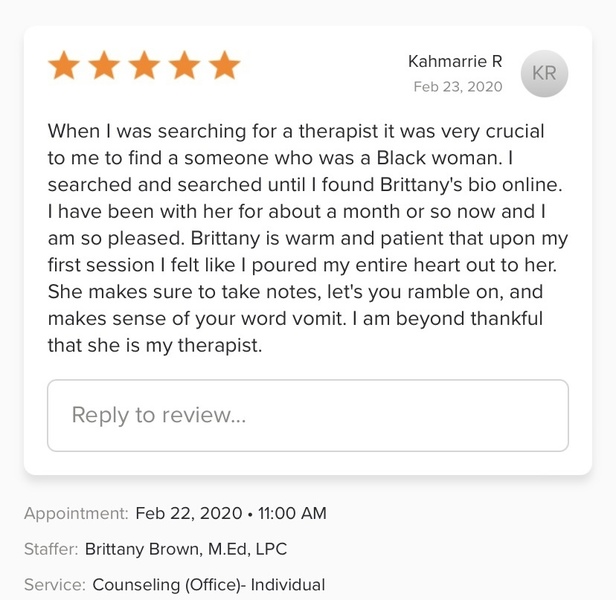Select the fifth rating star
This screenshot has height=600, width=616.
(225, 66)
